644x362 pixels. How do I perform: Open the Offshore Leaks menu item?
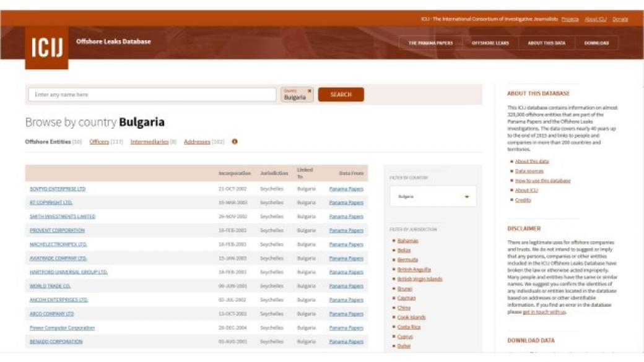coord(490,43)
